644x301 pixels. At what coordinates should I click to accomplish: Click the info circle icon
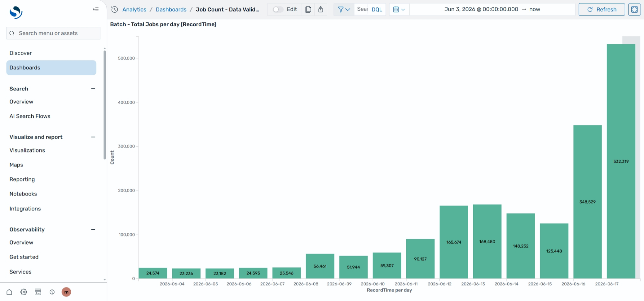click(52, 292)
